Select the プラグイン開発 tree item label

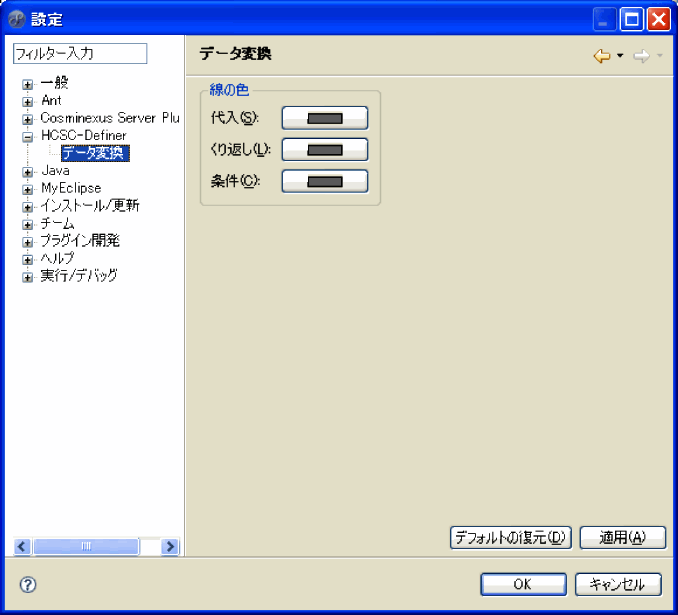pyautogui.click(x=80, y=240)
